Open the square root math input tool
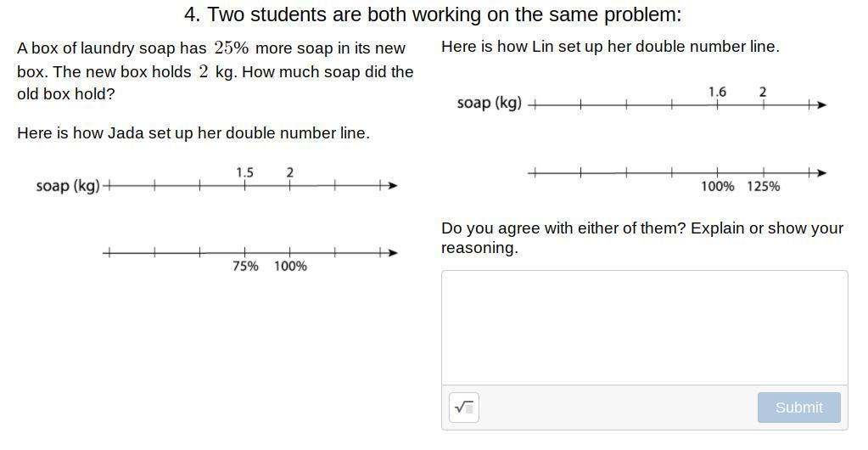This screenshot has width=868, height=450. pyautogui.click(x=463, y=408)
